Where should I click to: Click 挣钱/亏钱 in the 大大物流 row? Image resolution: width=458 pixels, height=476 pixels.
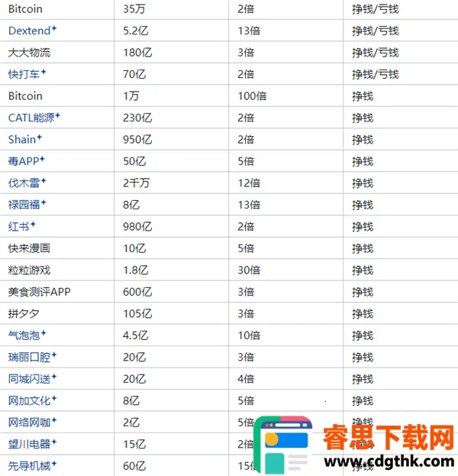[x=376, y=52]
